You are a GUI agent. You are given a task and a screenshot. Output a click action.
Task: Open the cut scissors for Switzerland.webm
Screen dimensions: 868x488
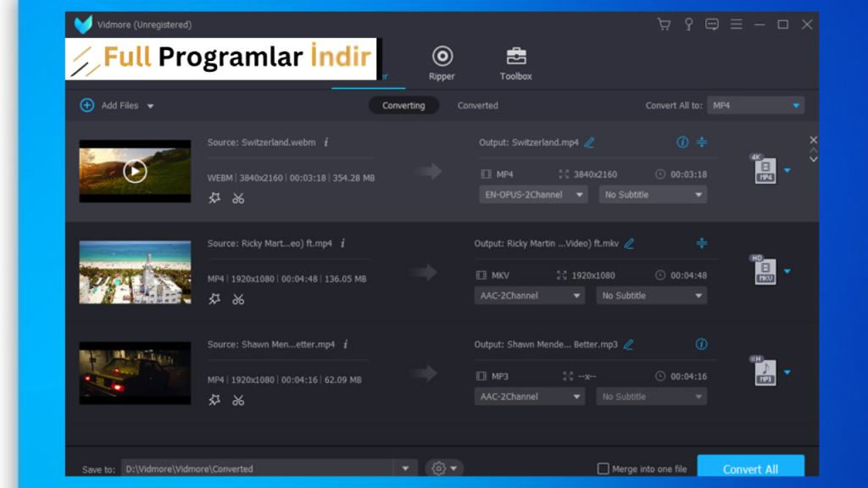click(238, 198)
